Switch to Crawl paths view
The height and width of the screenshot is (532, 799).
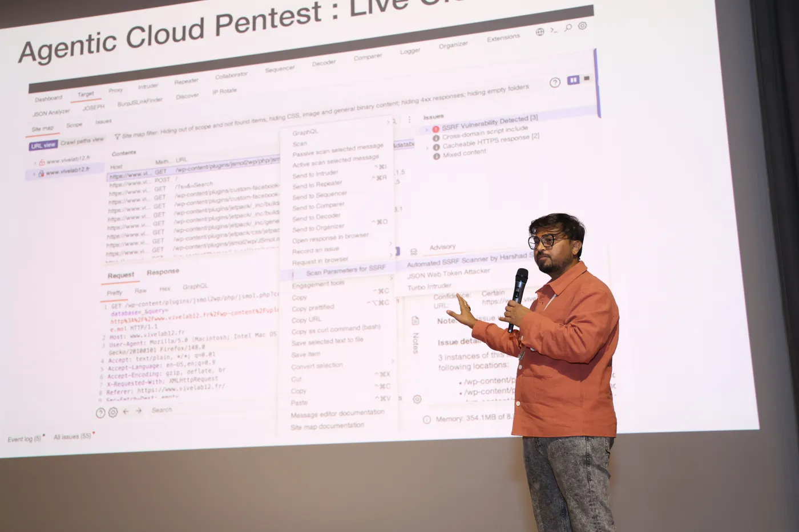pos(82,141)
